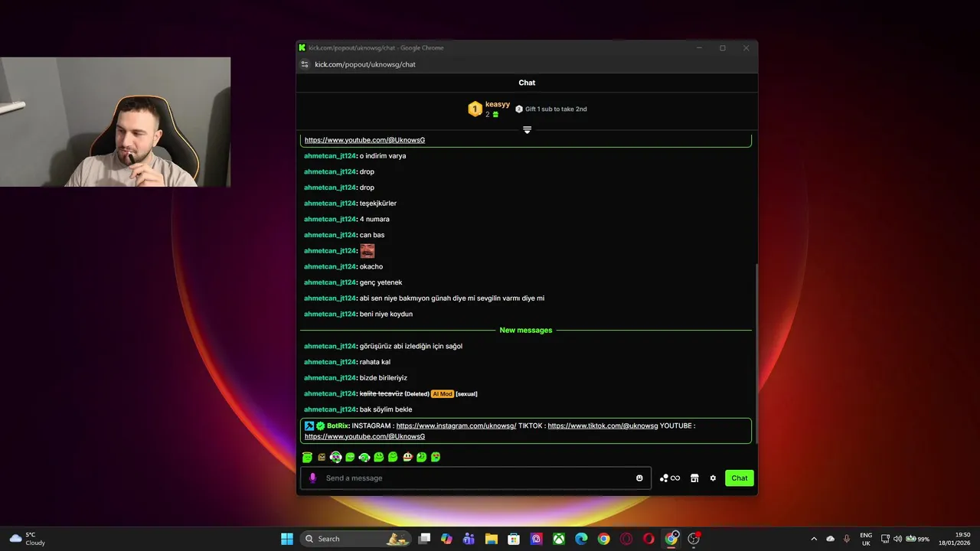
Task: Select the colorful sunglasses emote
Action: coord(335,457)
